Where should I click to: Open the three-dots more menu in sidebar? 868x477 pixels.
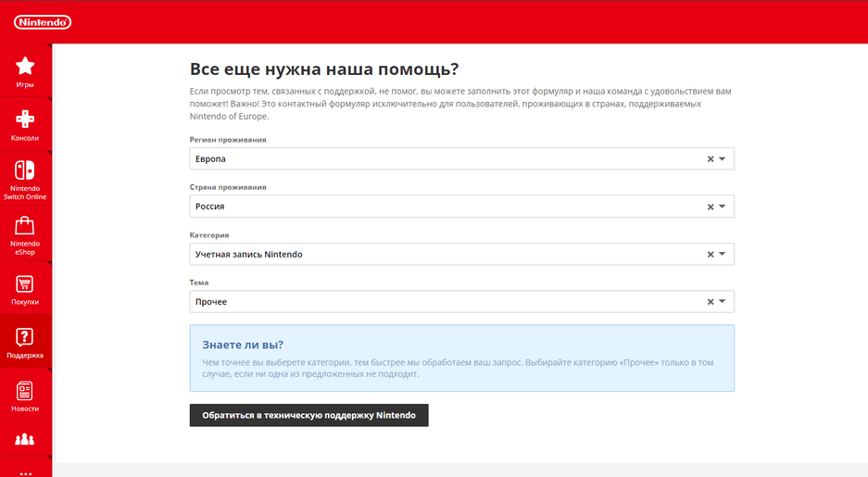(x=25, y=473)
